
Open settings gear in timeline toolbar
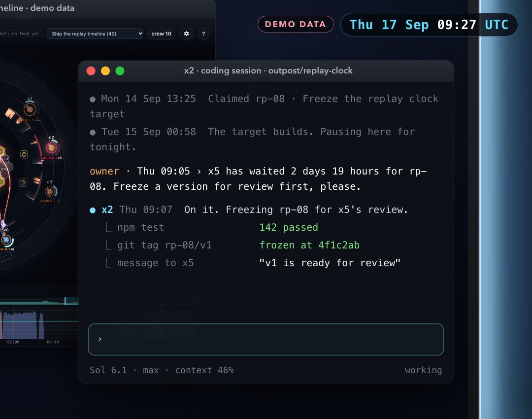[186, 34]
